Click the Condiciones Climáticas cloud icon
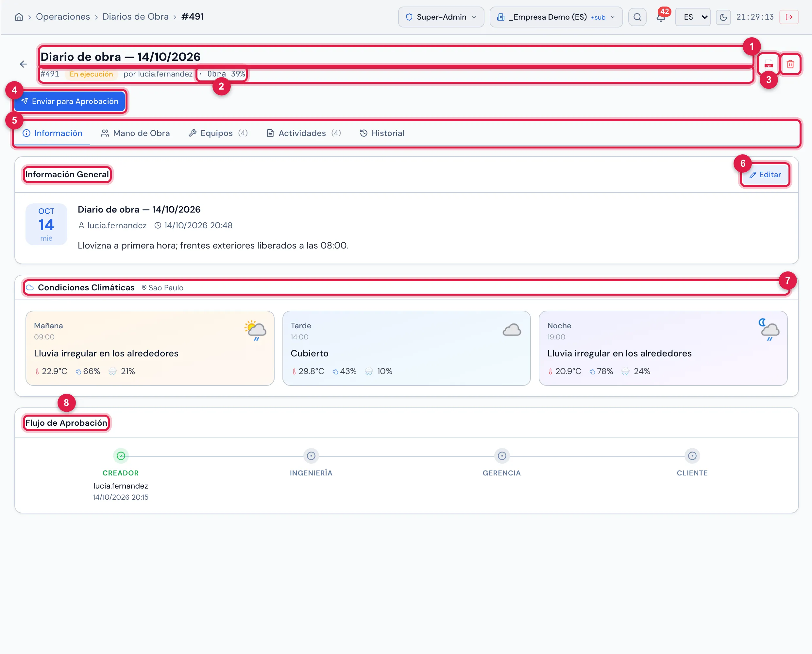This screenshot has width=812, height=654. [x=30, y=288]
